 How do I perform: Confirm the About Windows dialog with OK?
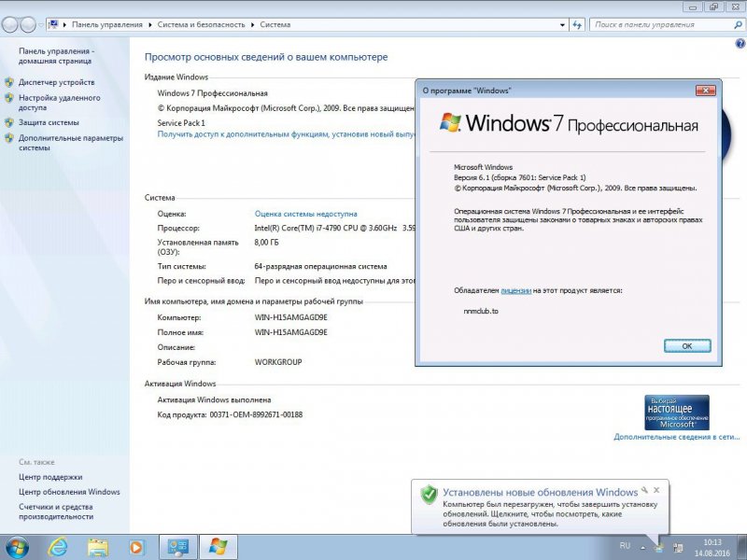(687, 346)
